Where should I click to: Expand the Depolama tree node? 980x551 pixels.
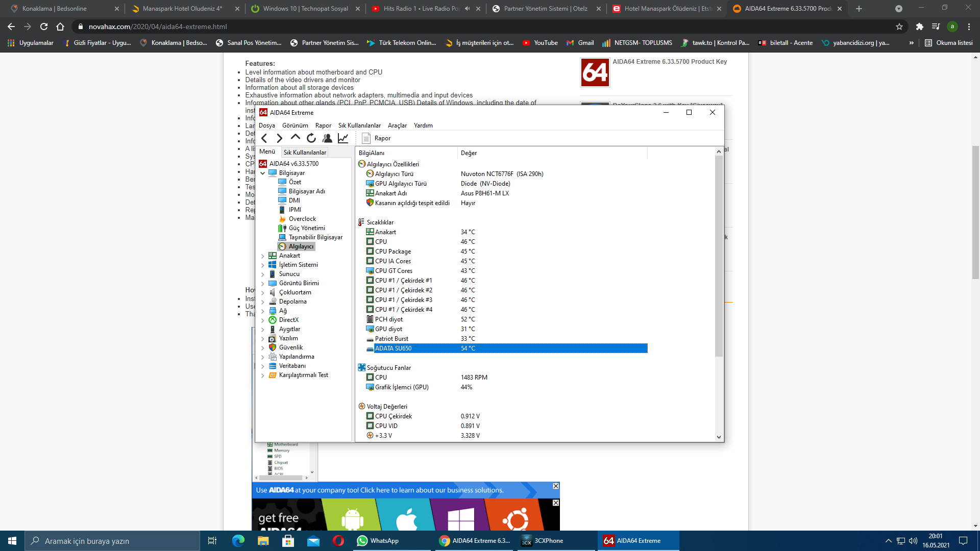coord(263,302)
